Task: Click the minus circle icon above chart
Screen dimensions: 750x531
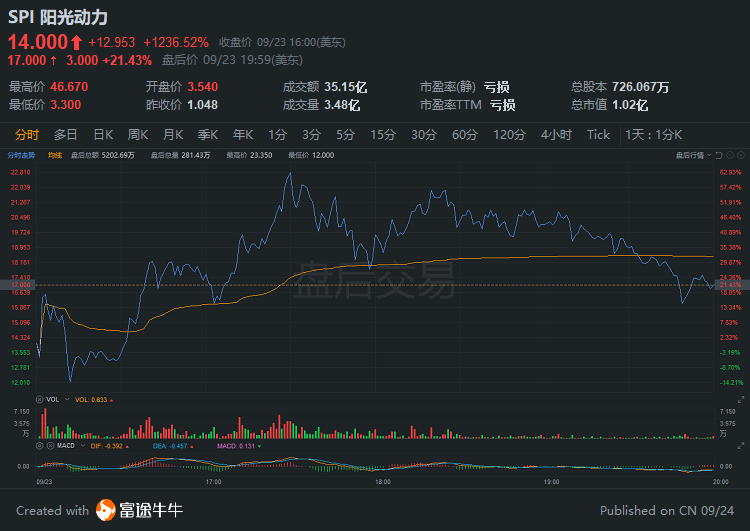Action: pyautogui.click(x=730, y=155)
